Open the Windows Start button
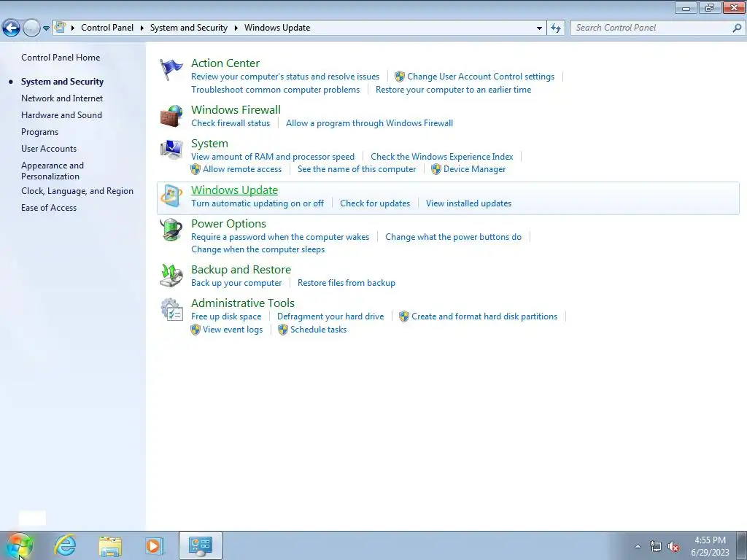The image size is (747, 560). (19, 545)
